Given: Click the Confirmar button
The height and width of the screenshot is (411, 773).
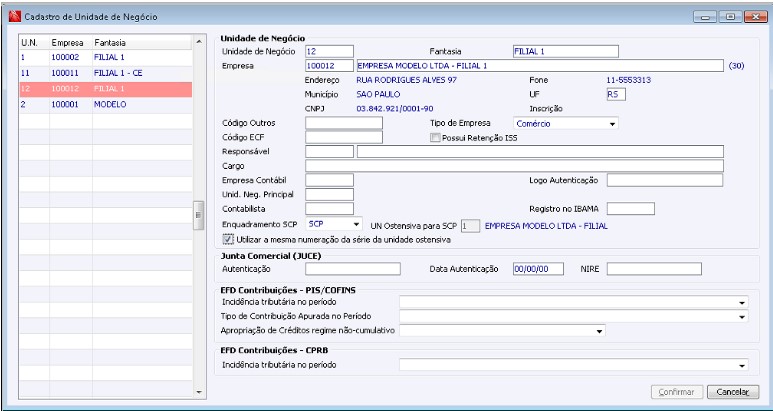Looking at the screenshot, I should (x=677, y=392).
